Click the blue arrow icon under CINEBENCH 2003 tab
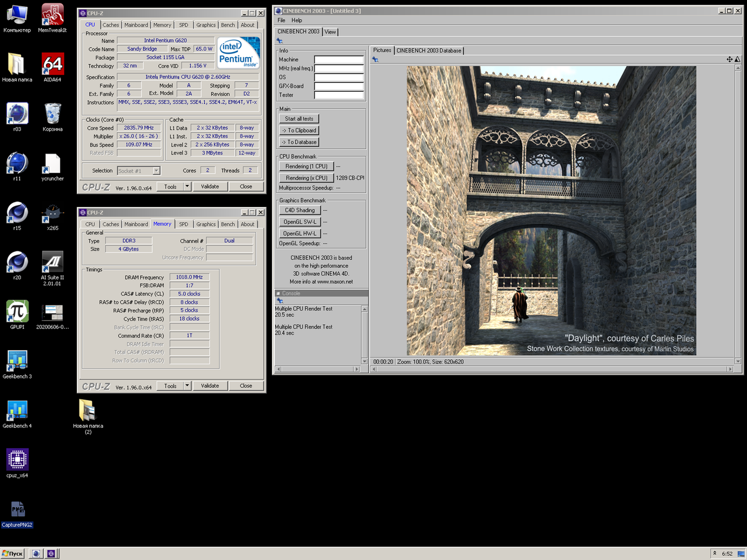The image size is (747, 560). click(x=280, y=41)
